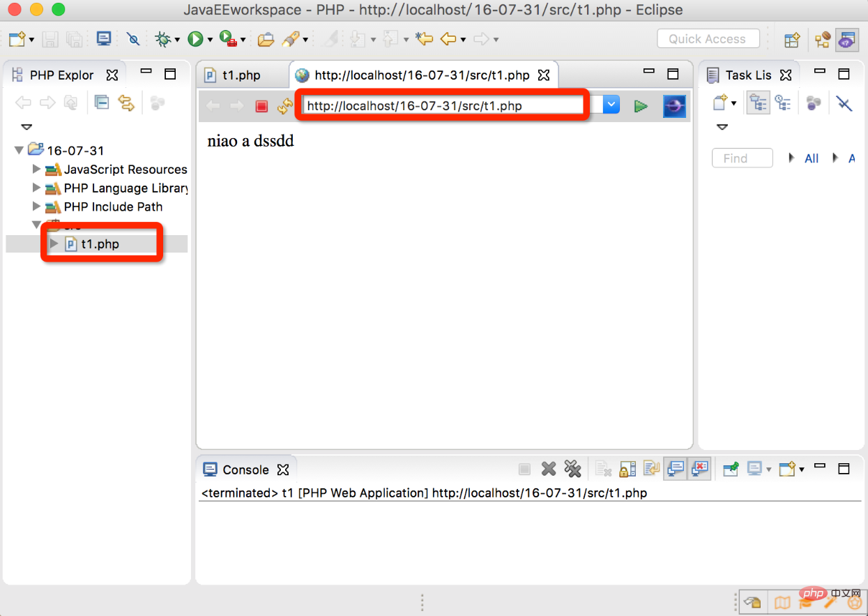Select PHP Language Library in tree
Screen dimensions: 868x616
125,188
